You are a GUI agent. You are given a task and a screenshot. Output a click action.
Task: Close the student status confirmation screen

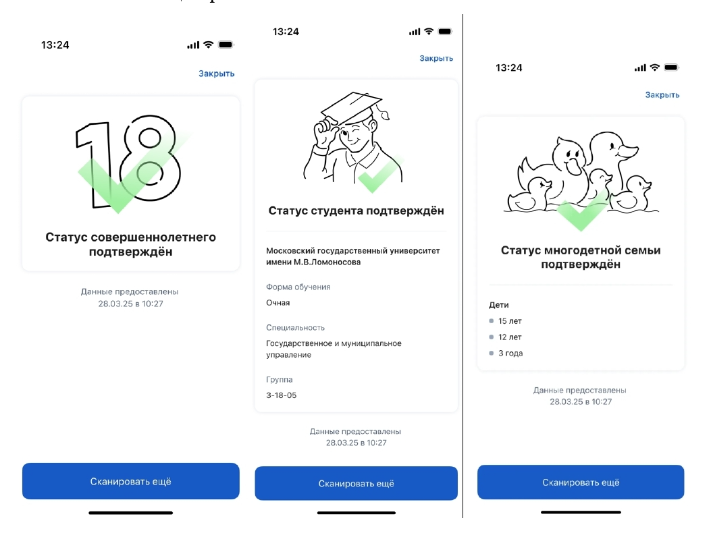pyautogui.click(x=436, y=58)
